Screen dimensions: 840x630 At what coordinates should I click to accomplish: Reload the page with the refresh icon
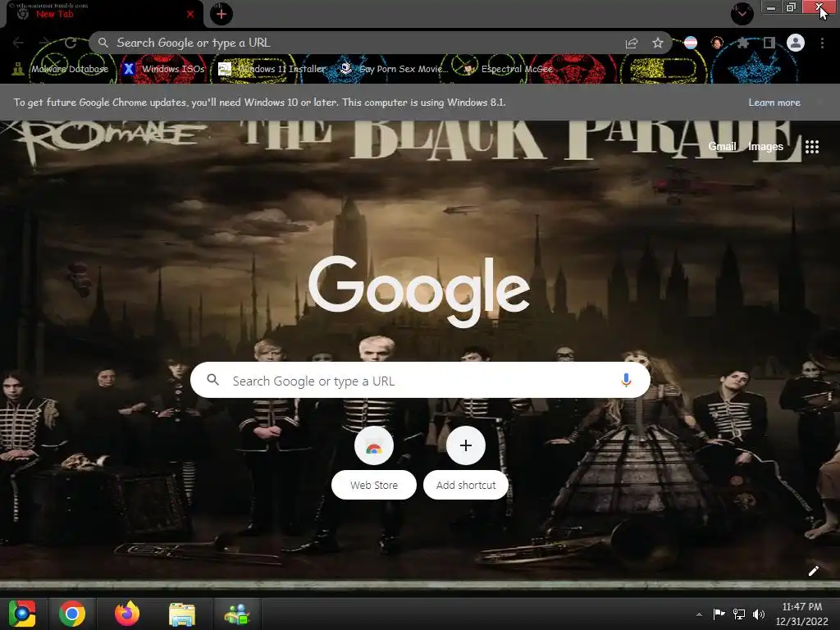point(71,43)
